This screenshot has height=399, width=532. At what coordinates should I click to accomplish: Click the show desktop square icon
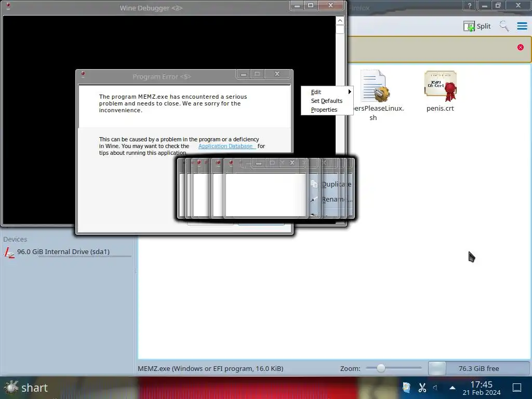click(517, 388)
